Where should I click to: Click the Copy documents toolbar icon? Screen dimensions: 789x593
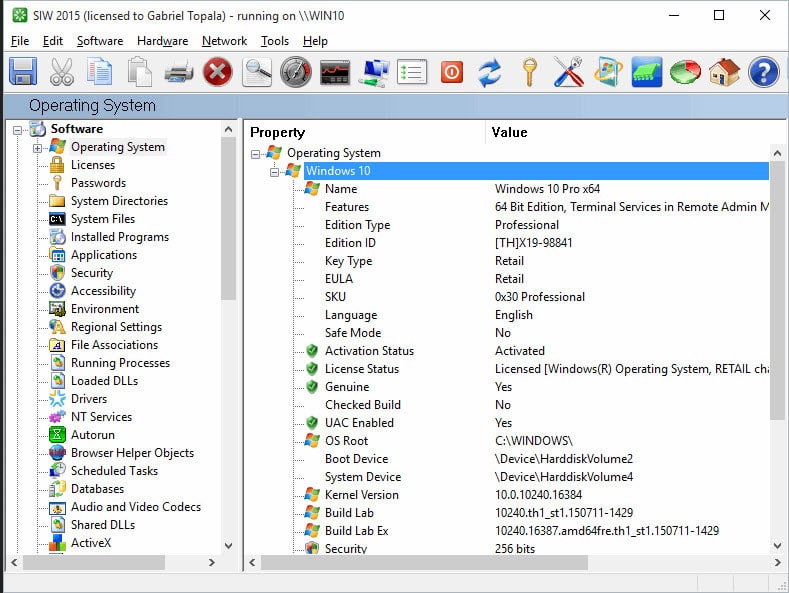pos(100,72)
